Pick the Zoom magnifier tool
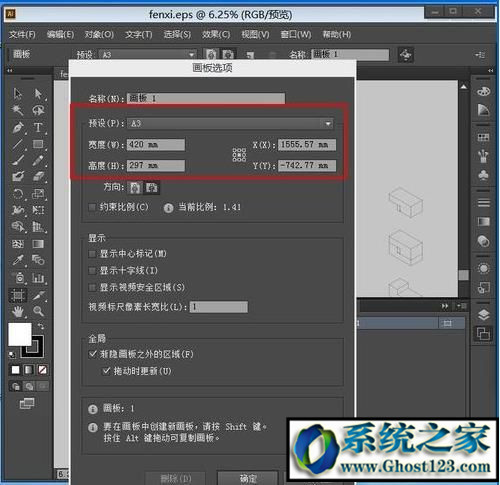 [x=38, y=311]
